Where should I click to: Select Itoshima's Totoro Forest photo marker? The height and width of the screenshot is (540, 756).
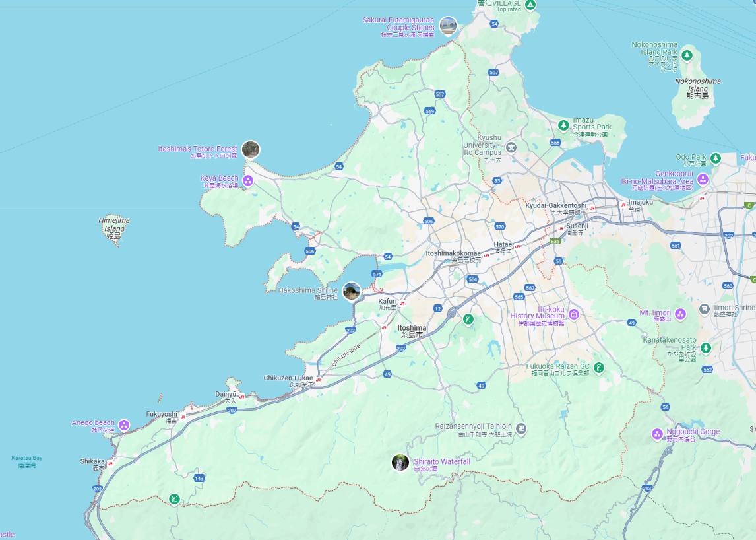click(250, 150)
